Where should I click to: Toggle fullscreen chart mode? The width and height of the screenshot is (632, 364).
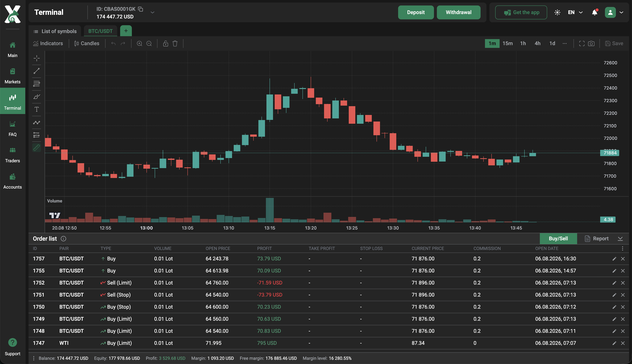pyautogui.click(x=582, y=43)
